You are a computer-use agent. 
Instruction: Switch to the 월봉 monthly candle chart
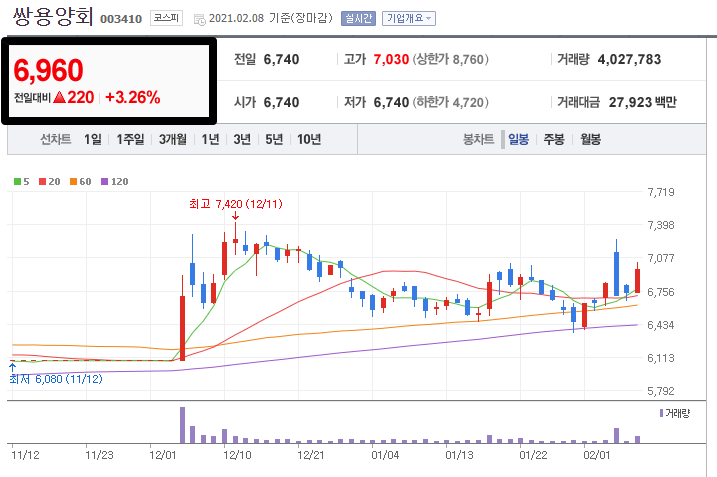[590, 139]
